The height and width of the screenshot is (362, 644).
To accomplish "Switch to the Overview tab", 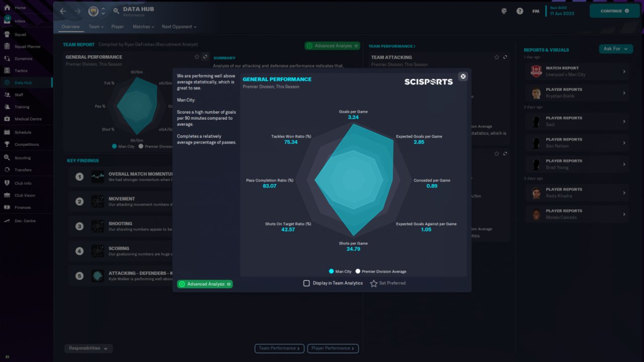I will point(70,27).
